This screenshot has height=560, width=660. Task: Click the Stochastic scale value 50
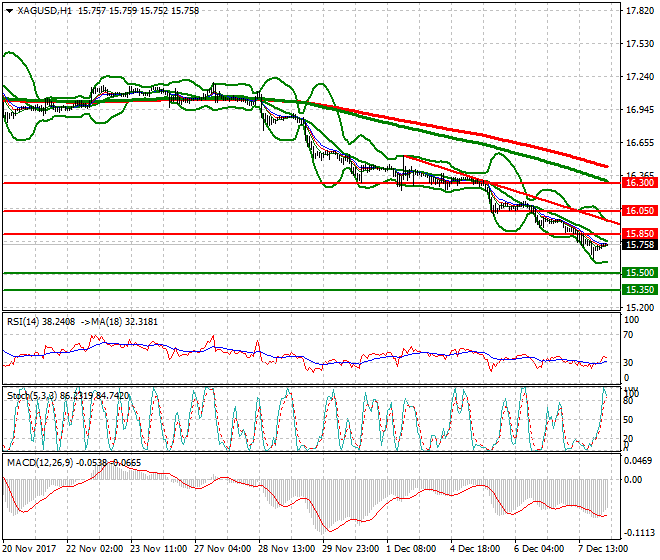point(628,420)
